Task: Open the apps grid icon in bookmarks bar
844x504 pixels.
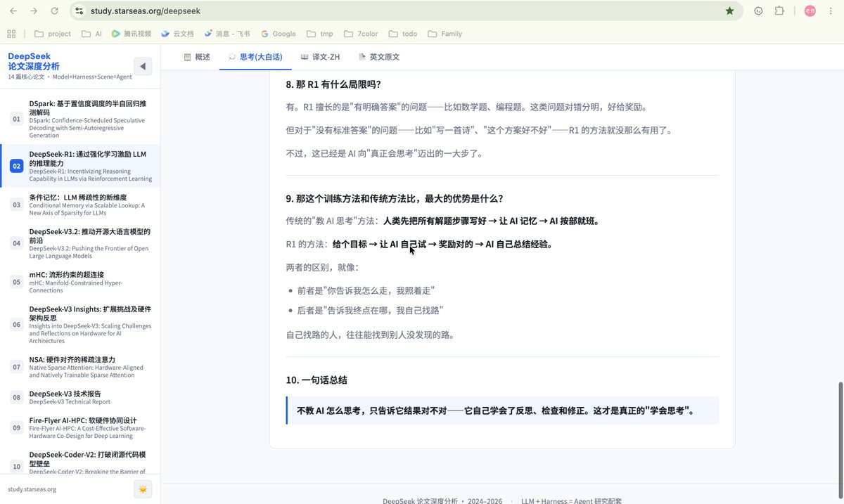Action: [x=11, y=34]
